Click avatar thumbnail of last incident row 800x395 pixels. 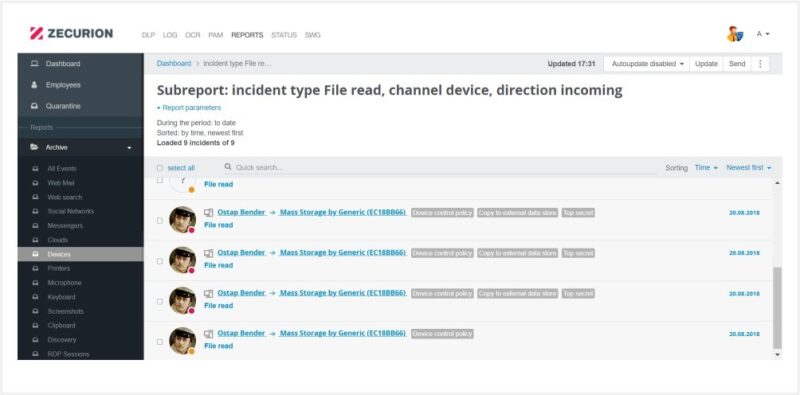[x=183, y=340]
